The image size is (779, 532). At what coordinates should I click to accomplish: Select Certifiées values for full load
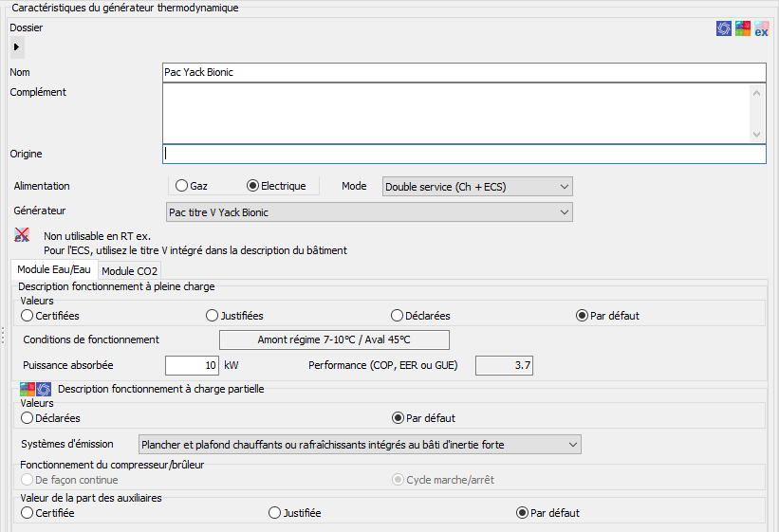click(x=28, y=316)
